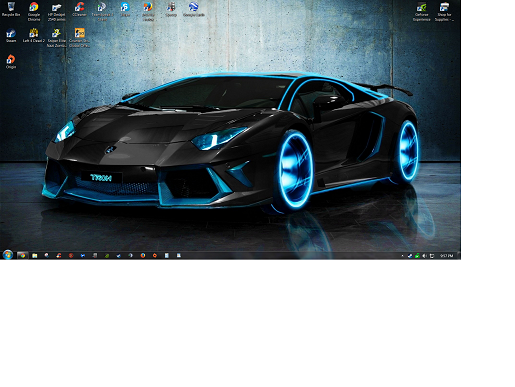Select the Mozilla Firefox desktop shortcut

pos(148,12)
